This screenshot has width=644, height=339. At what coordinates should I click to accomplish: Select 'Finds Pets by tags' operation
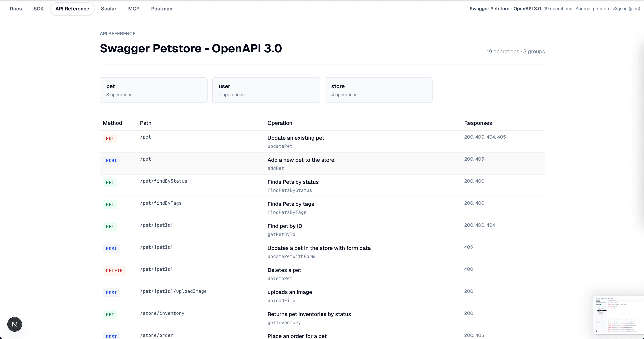click(x=291, y=204)
